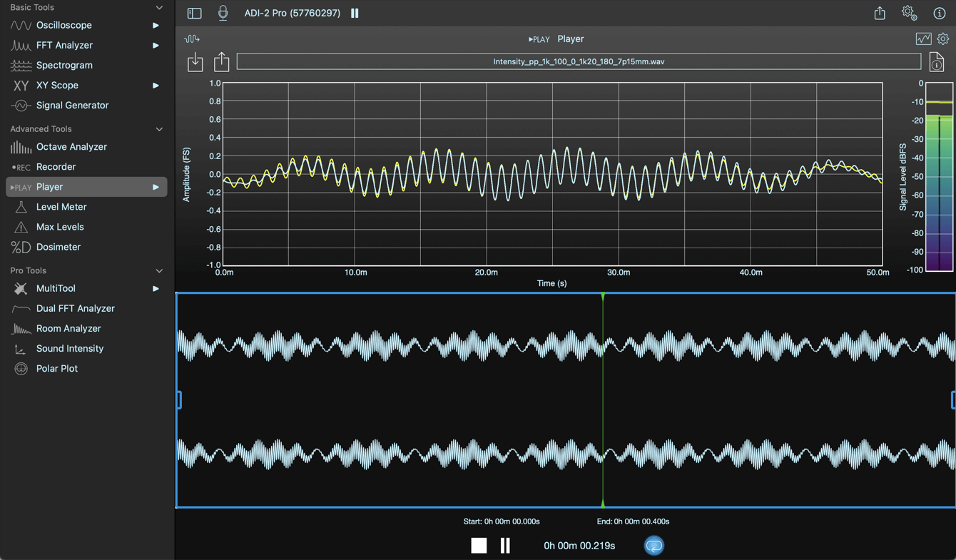Open the Level Meter tool
Image resolution: width=956 pixels, height=560 pixels.
tap(61, 207)
